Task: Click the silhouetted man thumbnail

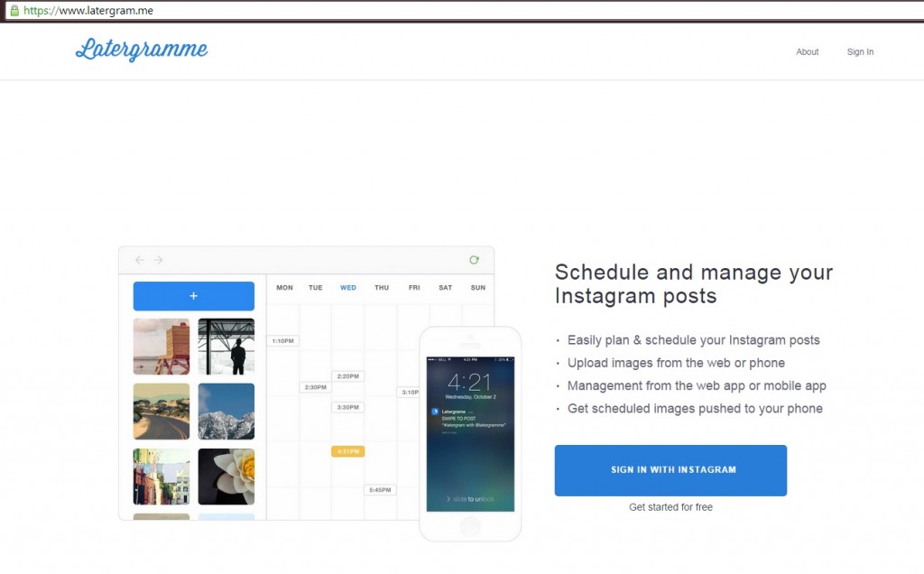Action: tap(226, 347)
